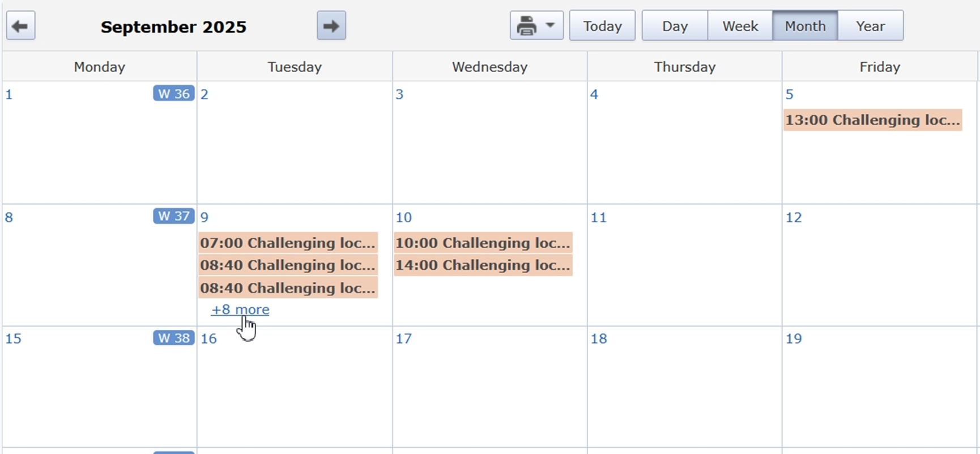Viewport: 980px width, 454px height.
Task: Open the printer options dropdown
Action: 536,26
